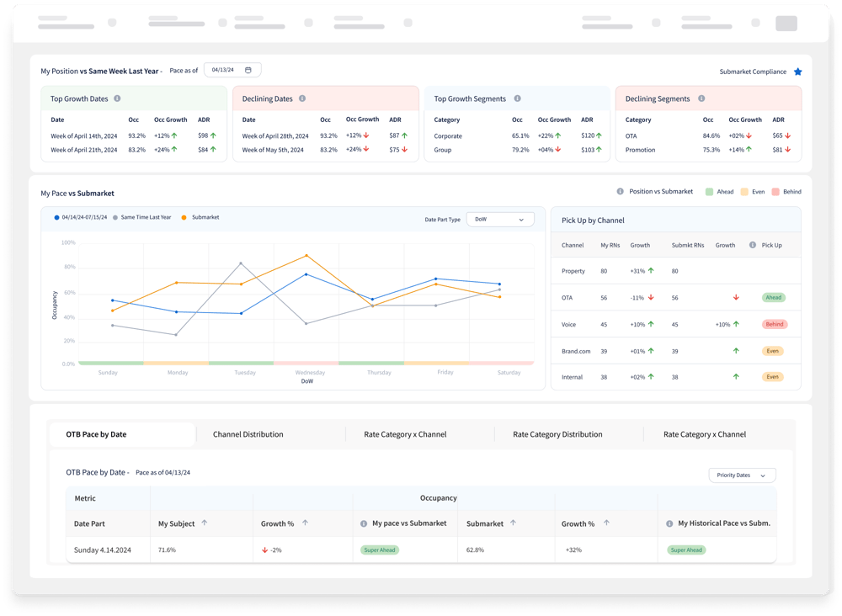Click info icon beside Pick Up column header
Screen dimensions: 842x616
(x=752, y=245)
